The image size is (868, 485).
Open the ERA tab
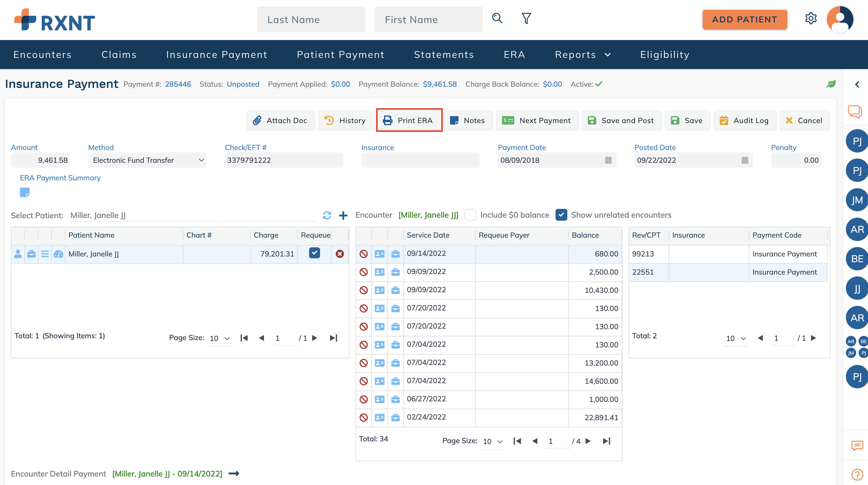(x=514, y=55)
